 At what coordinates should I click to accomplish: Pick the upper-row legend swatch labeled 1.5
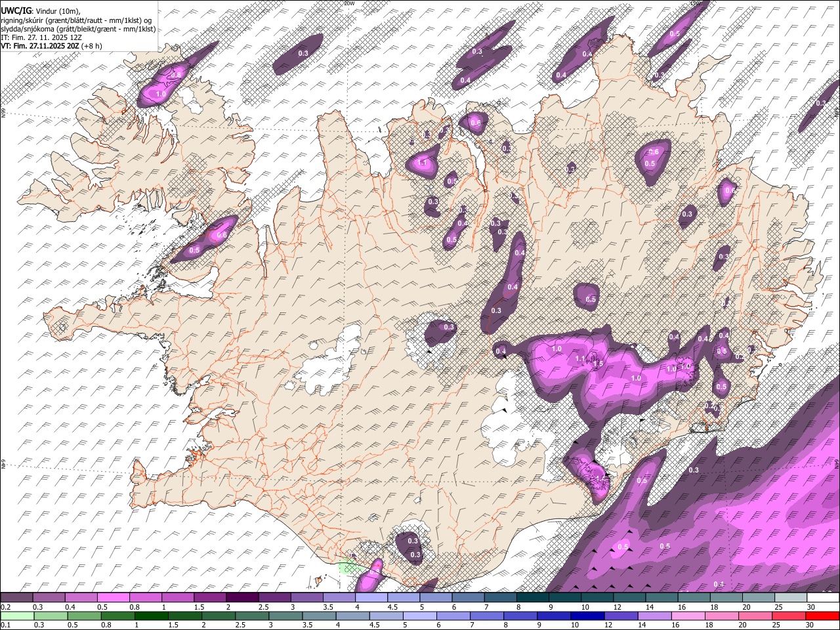pos(210,598)
